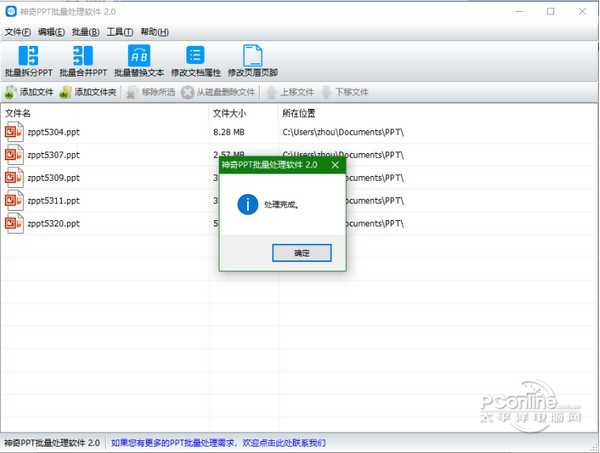Click PowerPoint icon of zppt5320.ppt
The width and height of the screenshot is (600, 453).
[x=14, y=223]
